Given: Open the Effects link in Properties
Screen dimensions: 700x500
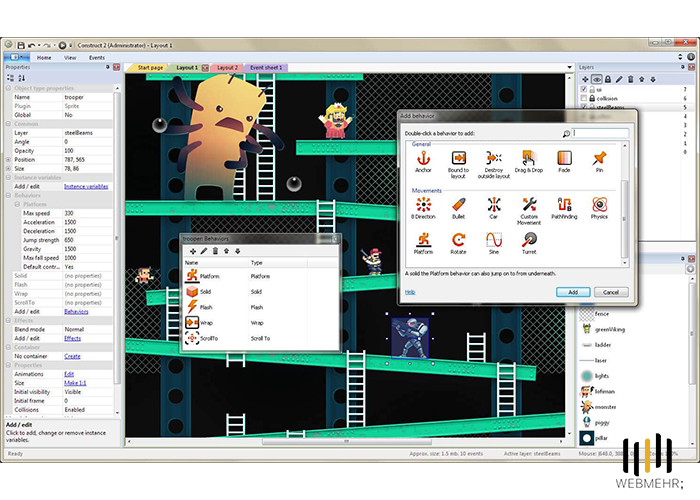Looking at the screenshot, I should (72, 338).
